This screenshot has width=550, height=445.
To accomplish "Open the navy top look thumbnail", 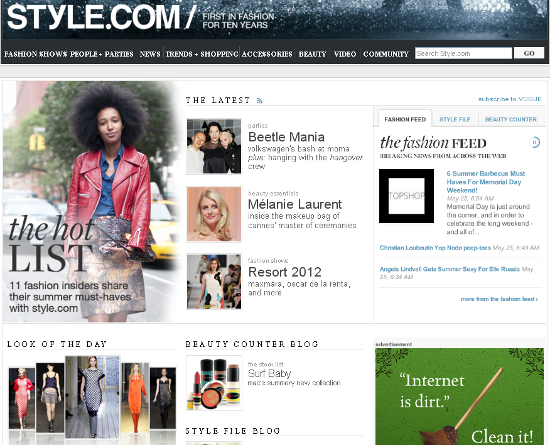I will click(50, 398).
